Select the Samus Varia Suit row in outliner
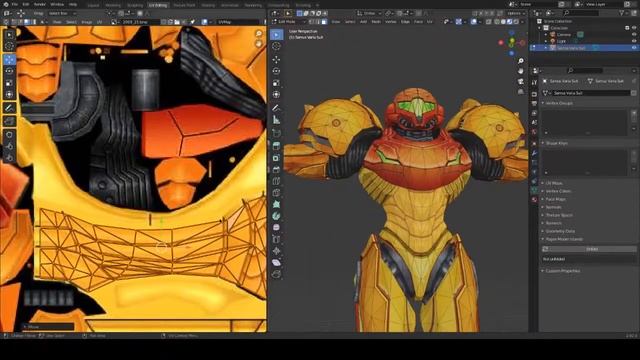 point(584,48)
